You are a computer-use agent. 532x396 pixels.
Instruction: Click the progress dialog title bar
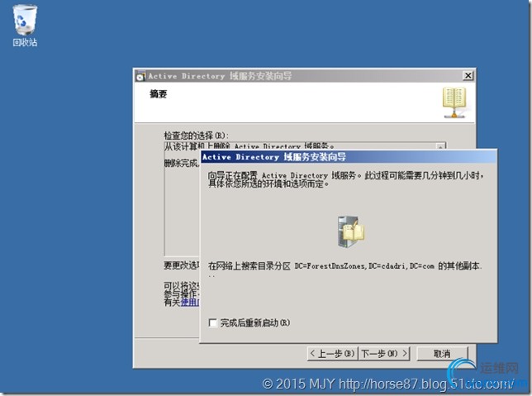(349, 157)
